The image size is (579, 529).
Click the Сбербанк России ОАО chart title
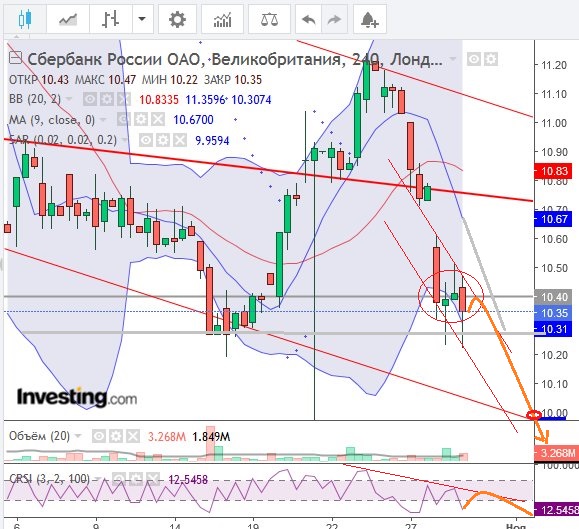pyautogui.click(x=235, y=59)
